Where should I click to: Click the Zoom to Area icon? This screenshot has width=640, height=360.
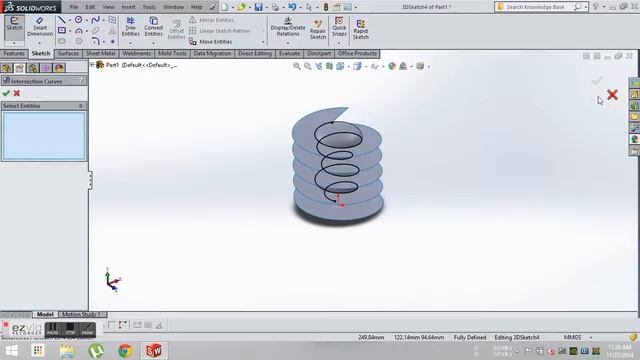point(307,66)
